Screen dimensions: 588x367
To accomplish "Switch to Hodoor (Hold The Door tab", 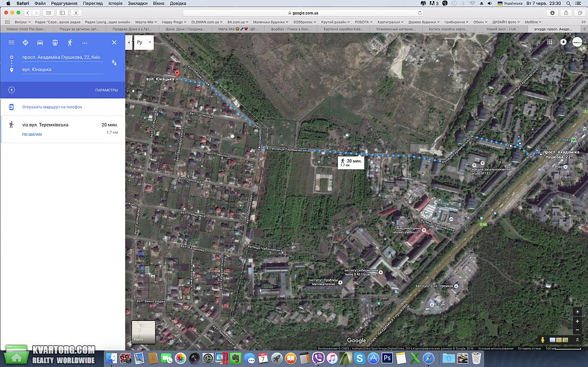I will click(26, 29).
